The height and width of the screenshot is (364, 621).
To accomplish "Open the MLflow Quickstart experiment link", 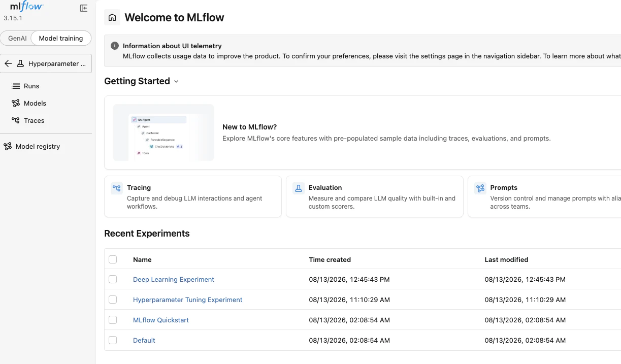I will [x=161, y=320].
